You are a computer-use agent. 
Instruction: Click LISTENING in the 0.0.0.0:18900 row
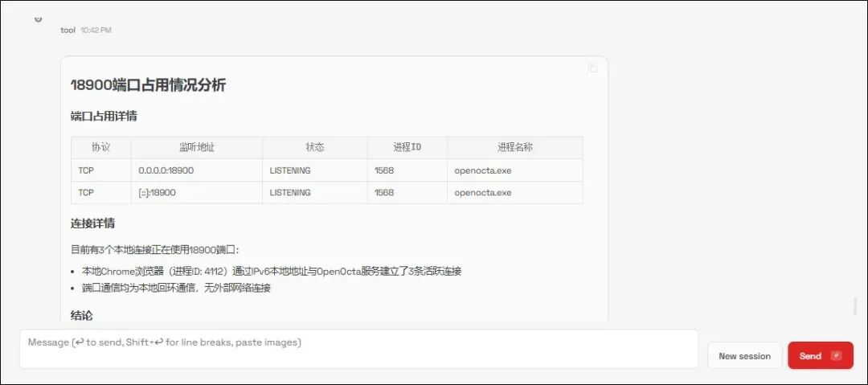tap(290, 170)
